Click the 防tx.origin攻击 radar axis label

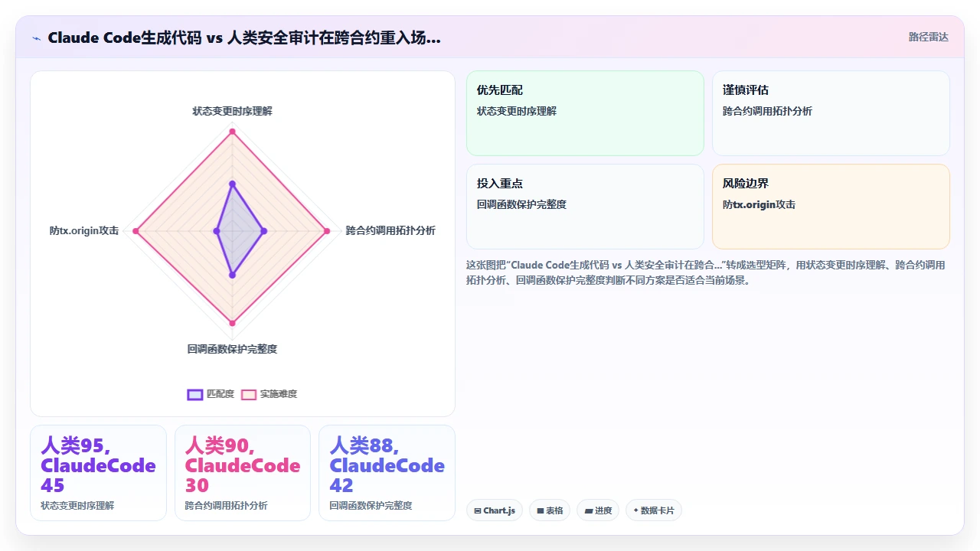coord(84,230)
